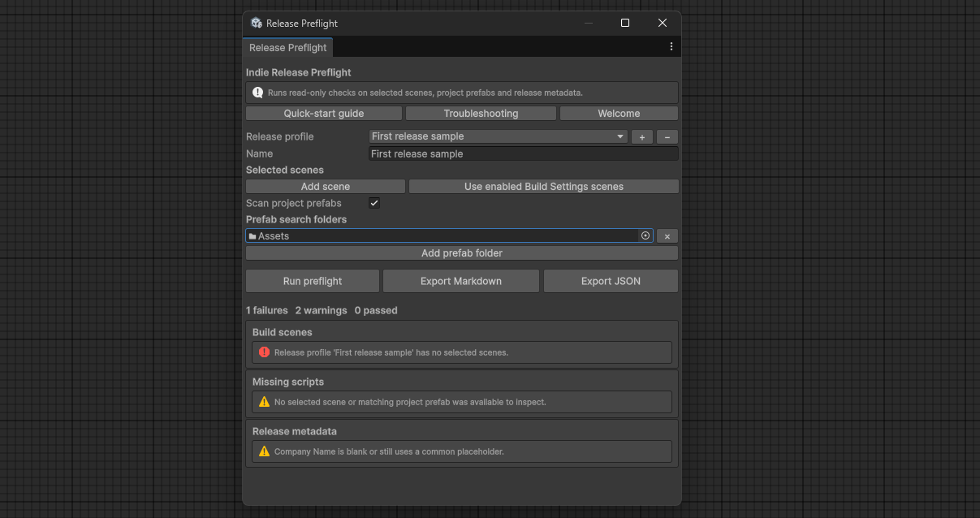Click the warning icon under Missing scripts
The width and height of the screenshot is (980, 518).
(x=264, y=402)
